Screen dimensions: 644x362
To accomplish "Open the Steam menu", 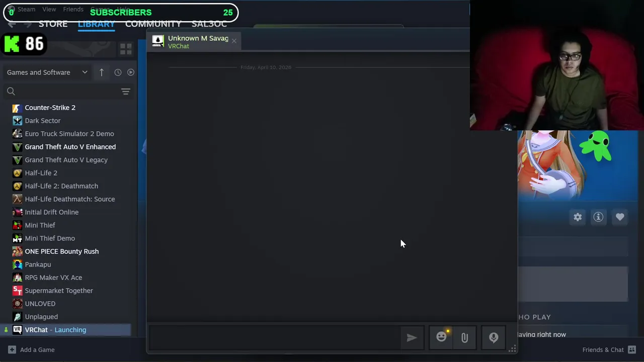I will [x=26, y=9].
